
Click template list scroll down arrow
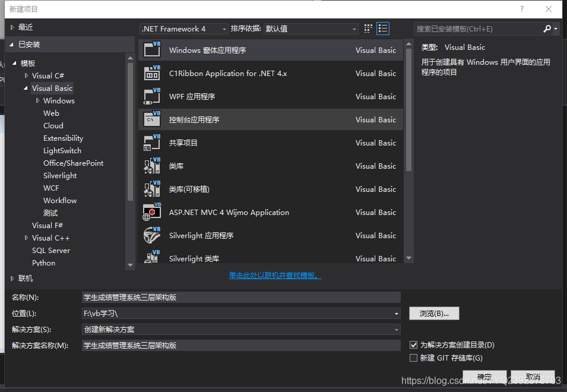408,258
